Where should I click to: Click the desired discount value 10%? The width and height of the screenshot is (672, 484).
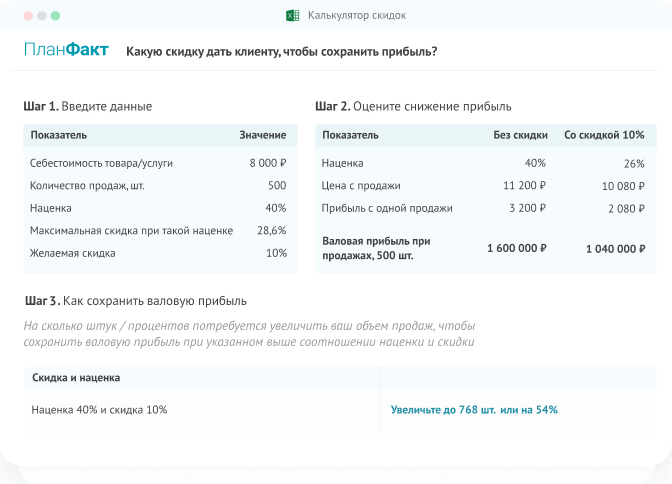pyautogui.click(x=275, y=253)
